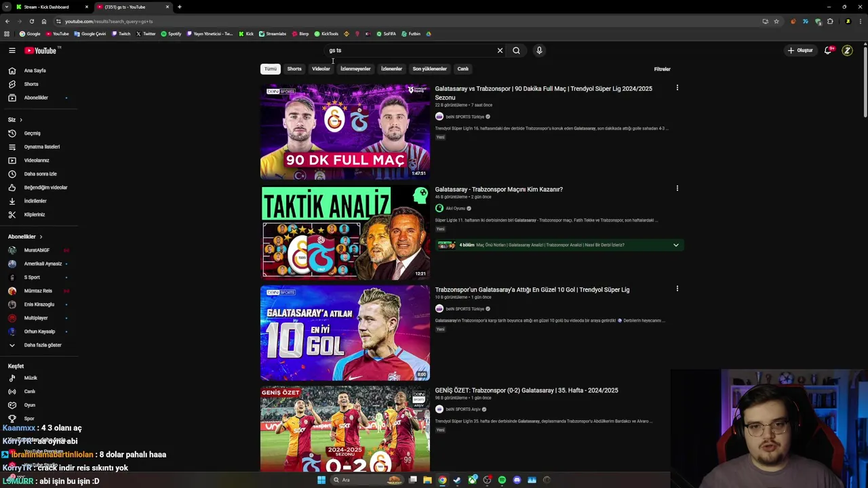This screenshot has height=488, width=868.
Task: Open the beIN SPORTS Arşiv channel
Action: pyautogui.click(x=463, y=409)
